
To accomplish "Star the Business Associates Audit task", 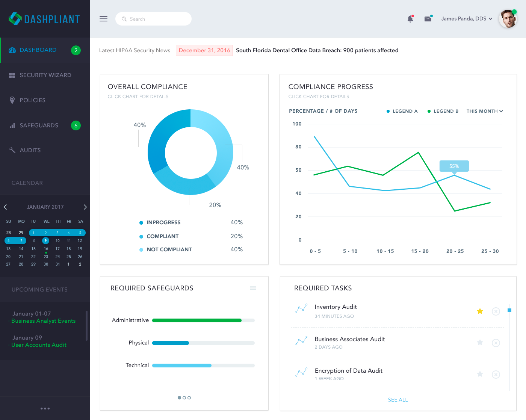I will pos(480,343).
